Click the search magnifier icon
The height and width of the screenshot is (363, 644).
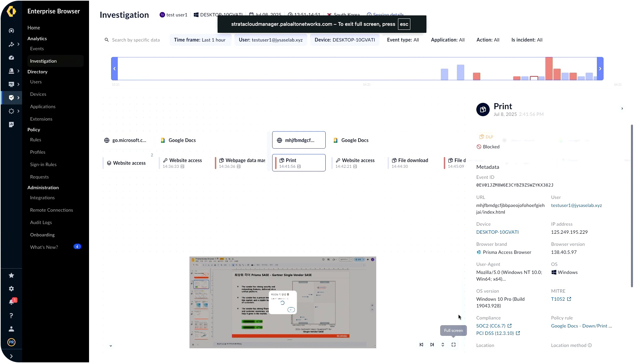pyautogui.click(x=107, y=40)
